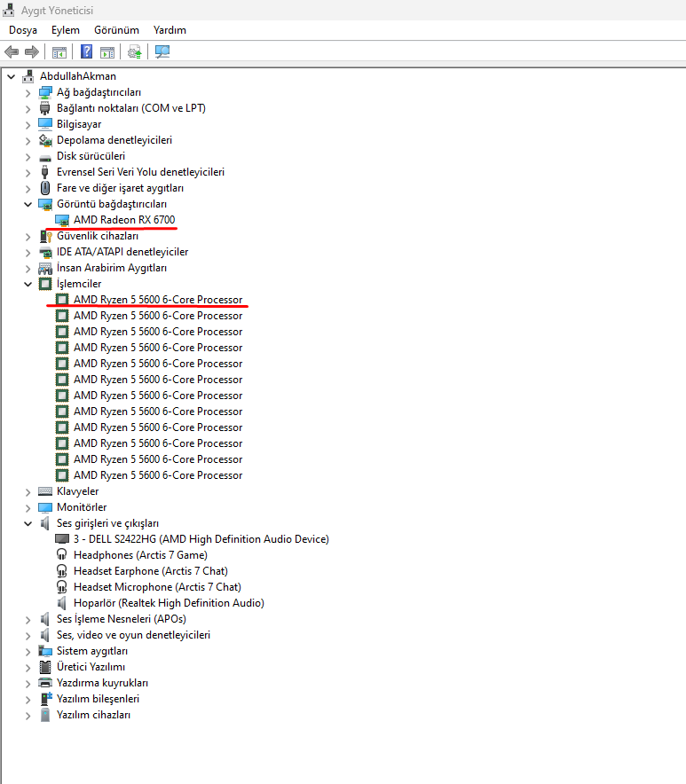
Task: Click the IDE ATA/ATAPI denetleyiciler icon
Action: (45, 252)
